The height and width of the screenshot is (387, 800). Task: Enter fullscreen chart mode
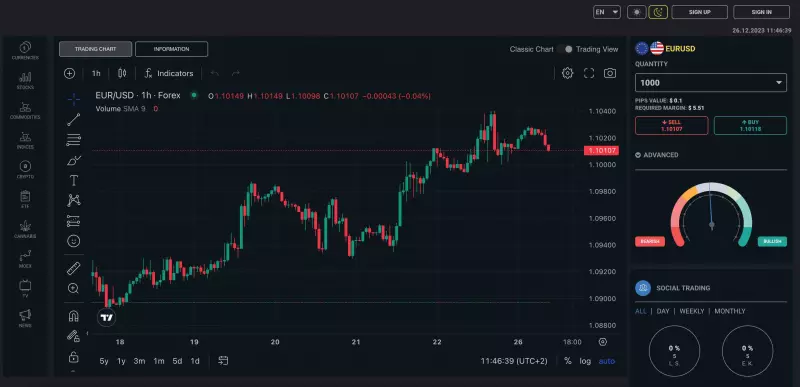click(589, 73)
